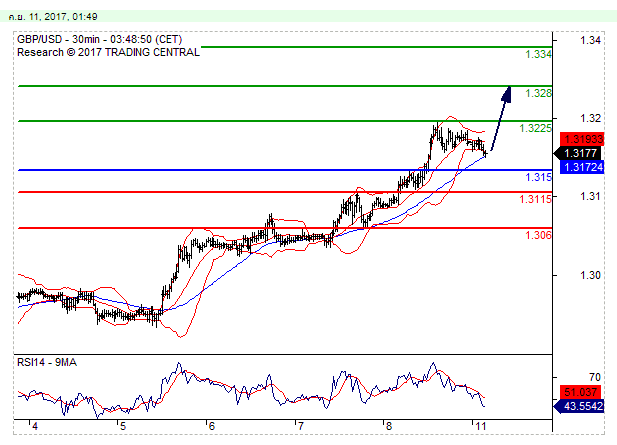
Task: Click the red 51.037 RSI value tag
Action: (x=580, y=392)
